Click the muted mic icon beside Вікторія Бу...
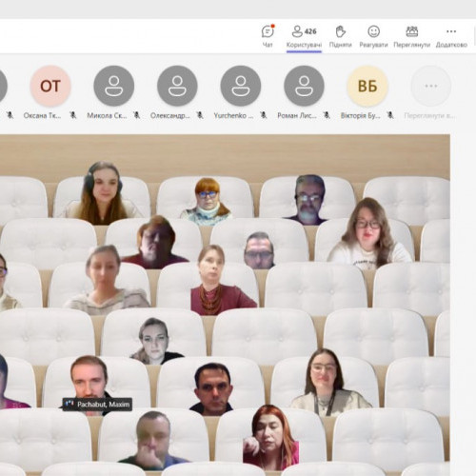This screenshot has height=476, width=476. tap(390, 115)
